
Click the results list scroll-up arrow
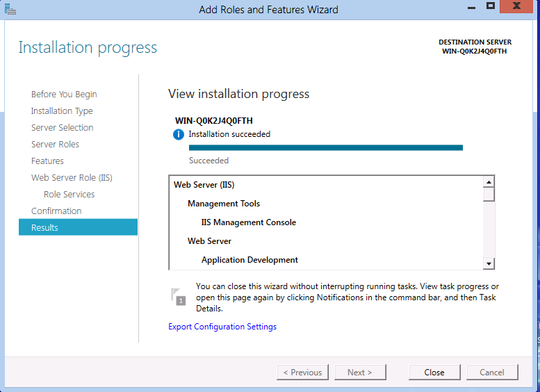point(489,182)
